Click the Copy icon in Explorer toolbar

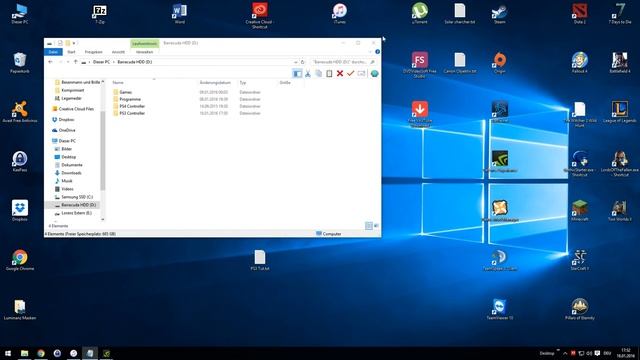[x=318, y=73]
